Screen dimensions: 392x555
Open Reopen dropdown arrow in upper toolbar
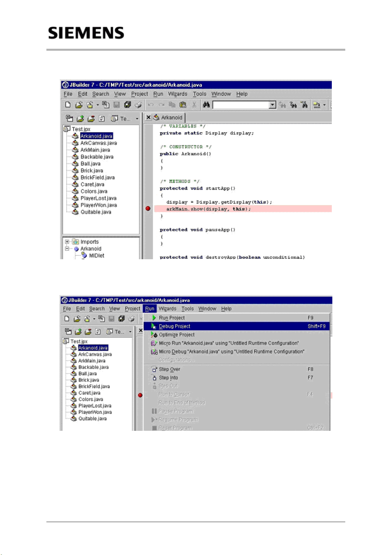(97, 105)
